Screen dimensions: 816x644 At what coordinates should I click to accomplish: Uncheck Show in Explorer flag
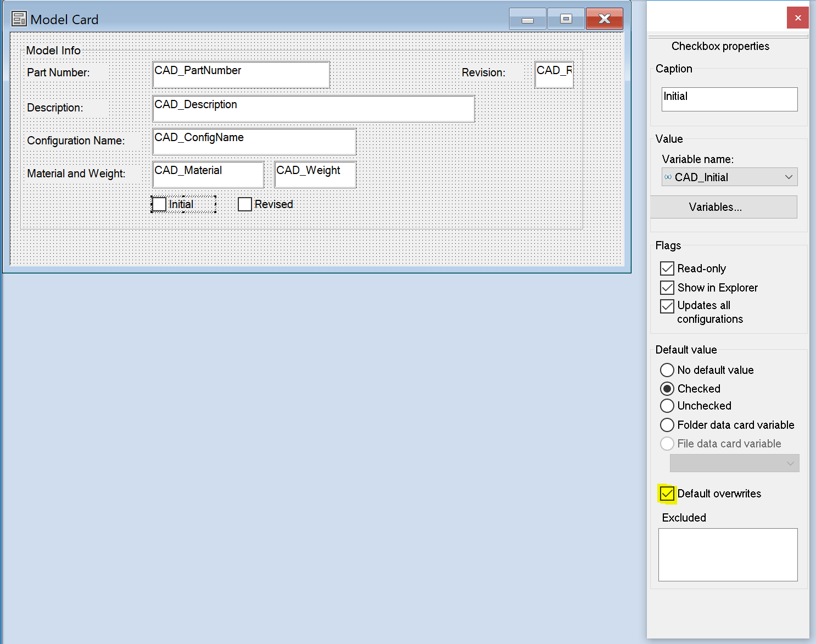667,288
